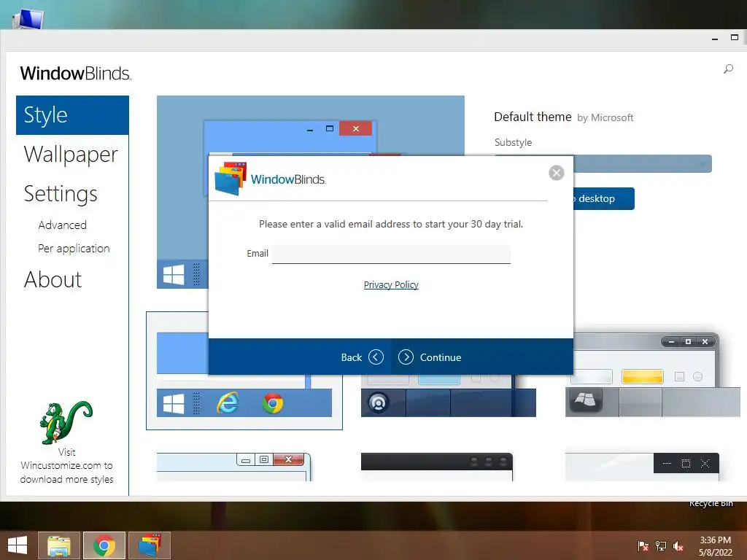
Task: Open the Windows Start button
Action: (18, 545)
